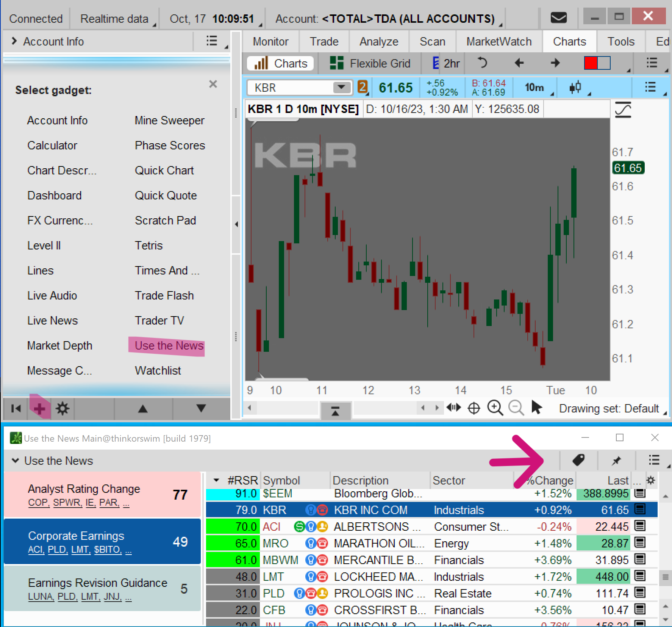The width and height of the screenshot is (672, 627).
Task: Switch to the Scan tab
Action: pyautogui.click(x=432, y=41)
